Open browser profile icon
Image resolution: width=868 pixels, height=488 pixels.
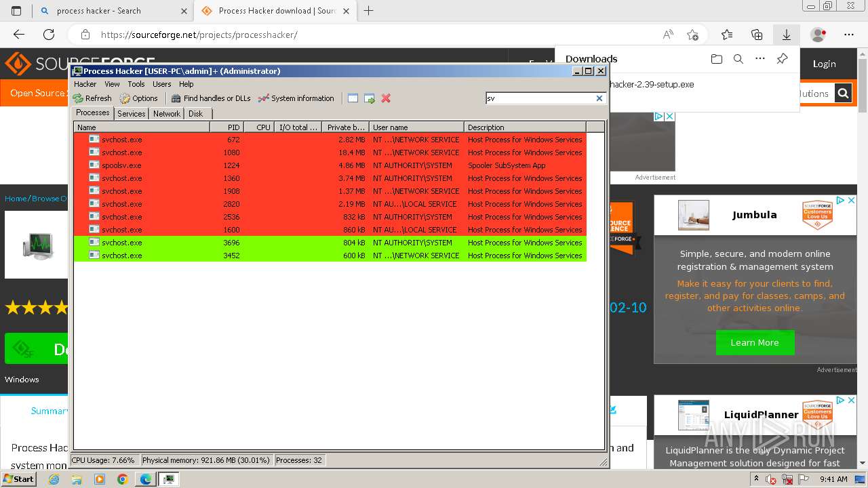click(818, 35)
